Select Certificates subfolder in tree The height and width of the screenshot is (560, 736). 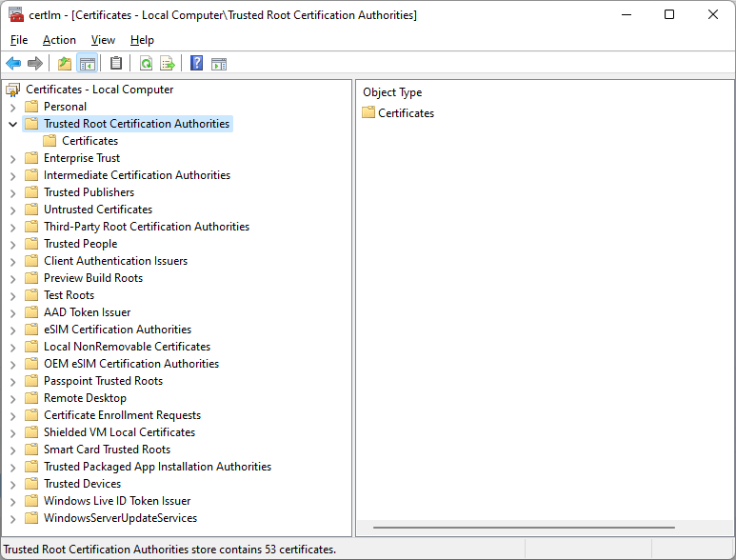[x=90, y=141]
